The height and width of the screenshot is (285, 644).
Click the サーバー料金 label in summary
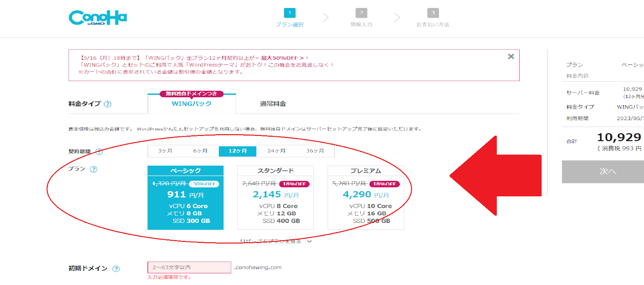[x=583, y=93]
